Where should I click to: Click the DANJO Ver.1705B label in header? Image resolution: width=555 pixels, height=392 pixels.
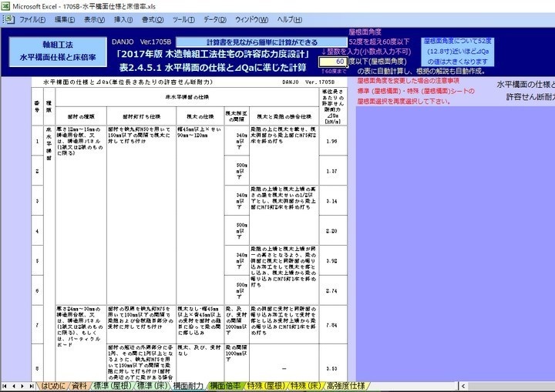click(141, 42)
